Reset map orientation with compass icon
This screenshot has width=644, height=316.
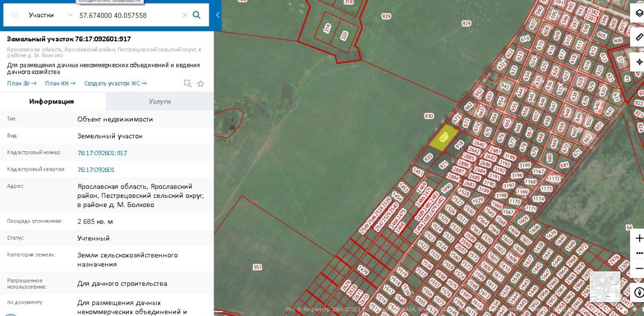click(639, 292)
